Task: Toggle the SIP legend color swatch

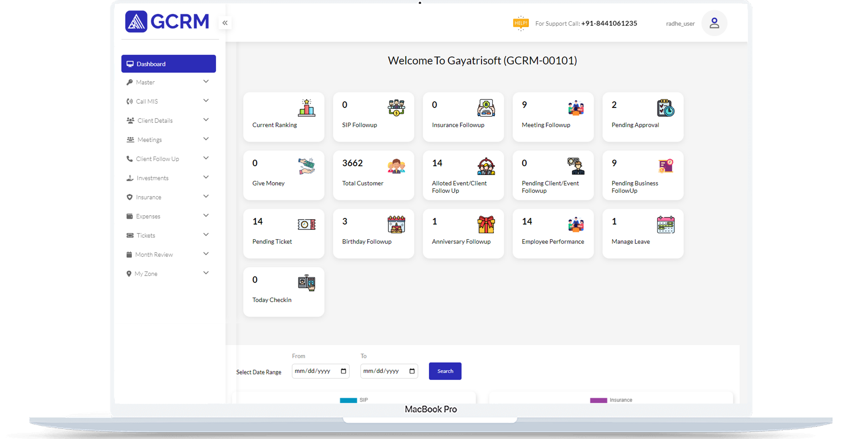Action: pos(348,400)
